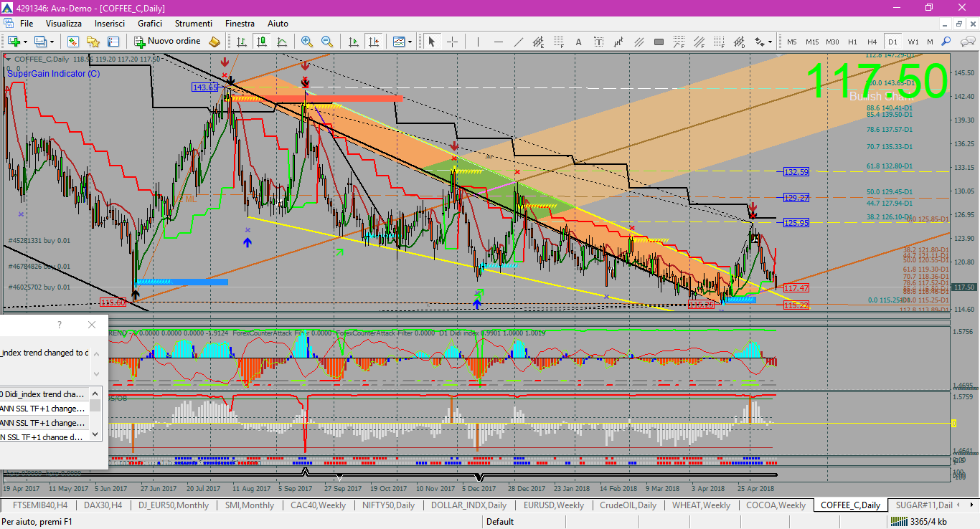This screenshot has width=980, height=529.
Task: Toggle chart auto scroll
Action: 353,42
